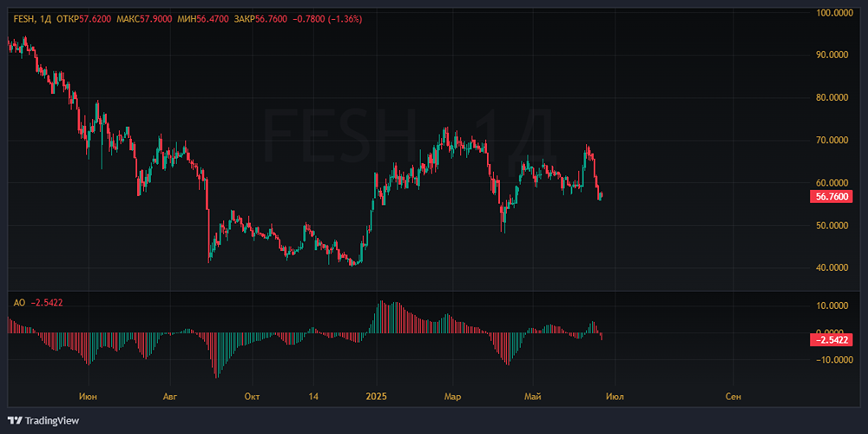Click the 40.0000 price axis label

833,267
